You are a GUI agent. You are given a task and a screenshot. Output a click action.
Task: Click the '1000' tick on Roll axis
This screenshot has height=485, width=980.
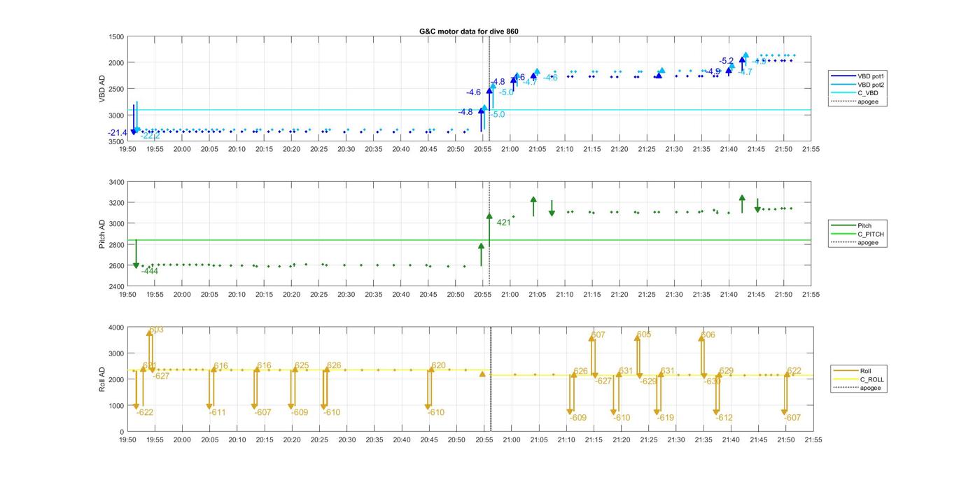coord(116,406)
